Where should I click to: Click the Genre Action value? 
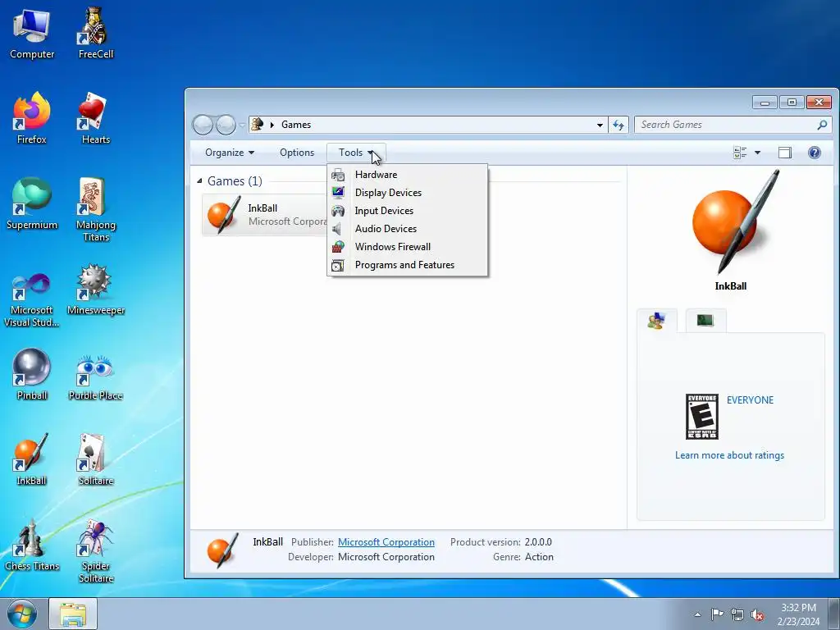tap(539, 557)
